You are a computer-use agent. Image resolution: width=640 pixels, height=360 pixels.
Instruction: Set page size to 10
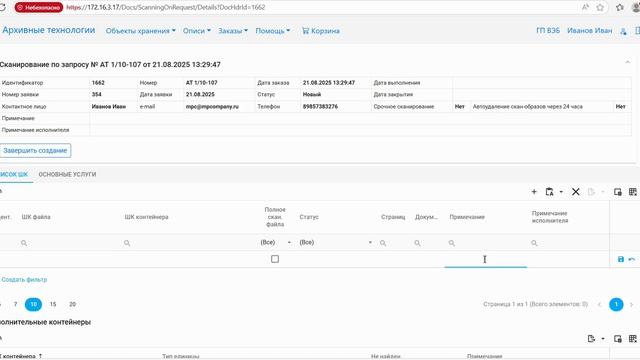[33, 304]
